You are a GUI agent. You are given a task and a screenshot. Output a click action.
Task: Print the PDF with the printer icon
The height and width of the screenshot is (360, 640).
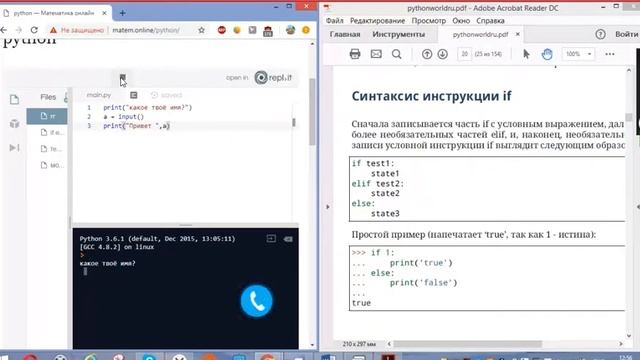click(x=355, y=54)
